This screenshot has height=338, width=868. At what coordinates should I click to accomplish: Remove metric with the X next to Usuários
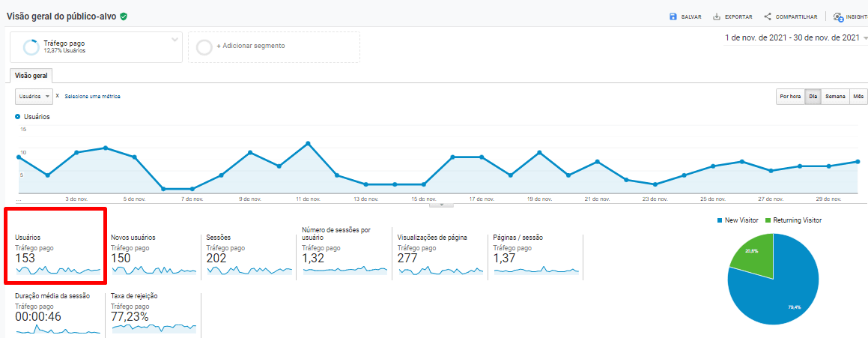[58, 96]
